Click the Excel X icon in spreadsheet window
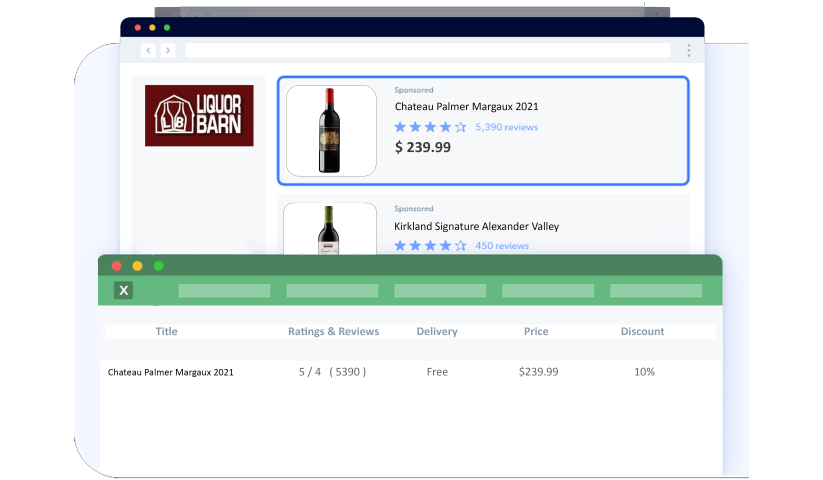 (x=123, y=290)
